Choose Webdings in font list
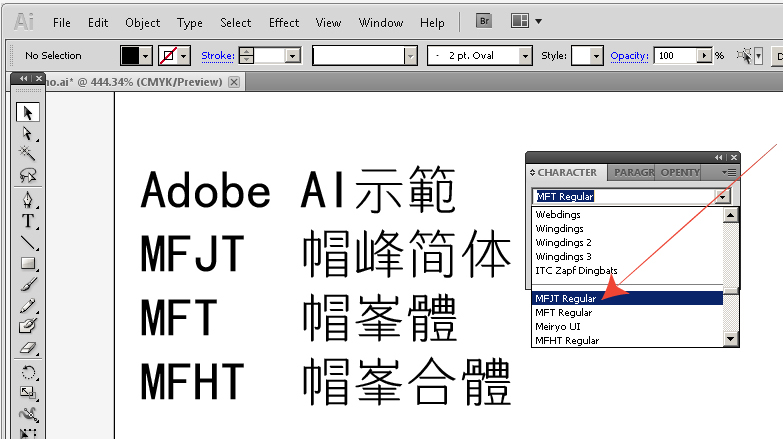 click(627, 215)
